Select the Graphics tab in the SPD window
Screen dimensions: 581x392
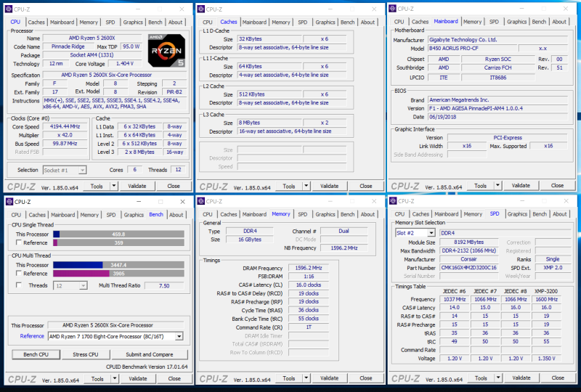[517, 214]
